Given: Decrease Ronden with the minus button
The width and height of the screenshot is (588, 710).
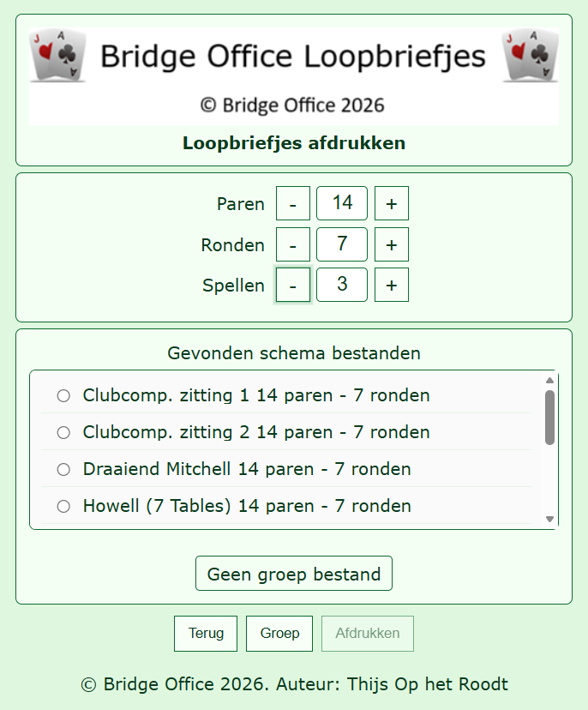Looking at the screenshot, I should point(293,244).
